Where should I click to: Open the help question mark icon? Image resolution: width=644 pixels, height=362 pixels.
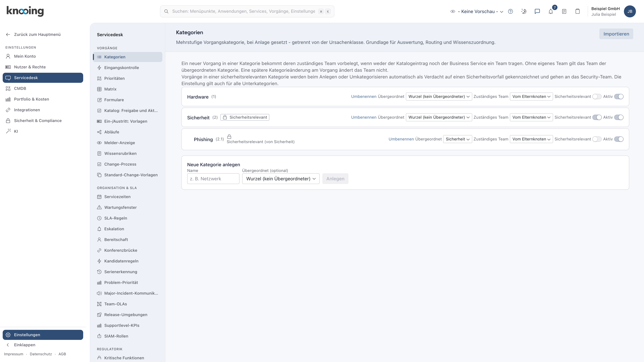click(x=511, y=12)
